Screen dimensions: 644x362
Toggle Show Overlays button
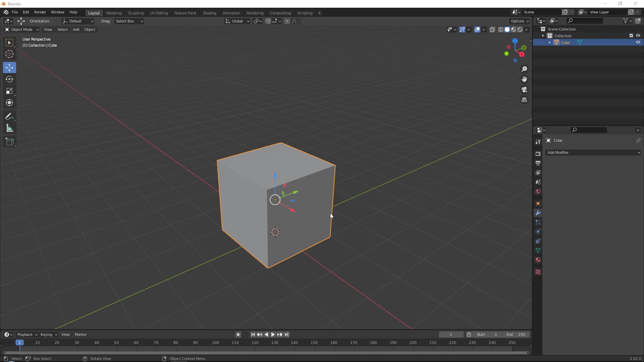tap(477, 29)
